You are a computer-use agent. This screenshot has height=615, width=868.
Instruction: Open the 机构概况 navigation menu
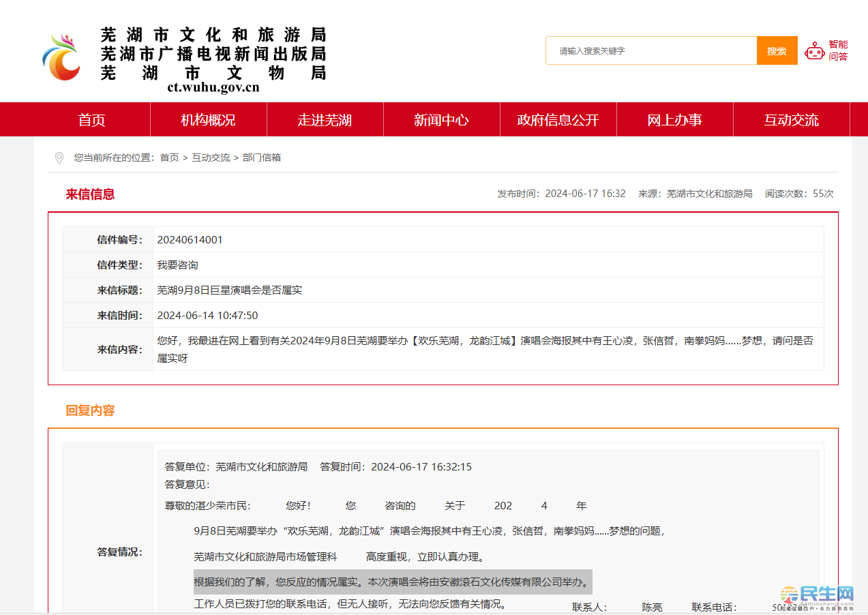click(208, 120)
